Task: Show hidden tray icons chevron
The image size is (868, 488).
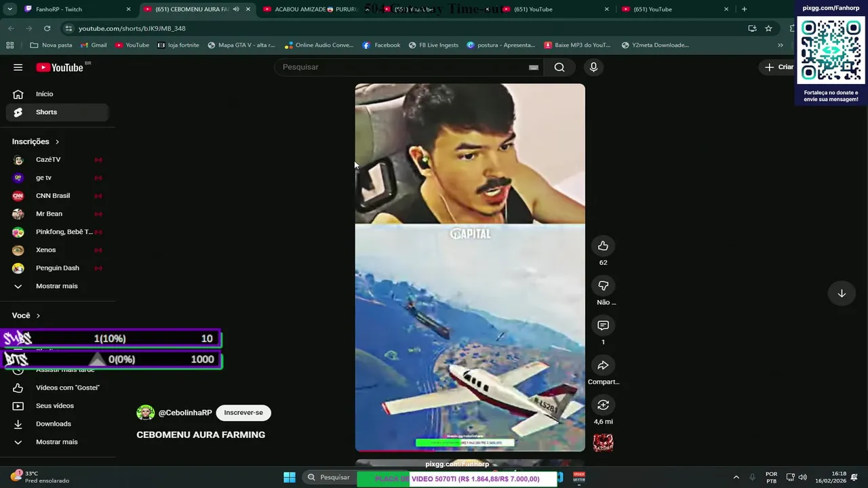Action: pos(736,477)
